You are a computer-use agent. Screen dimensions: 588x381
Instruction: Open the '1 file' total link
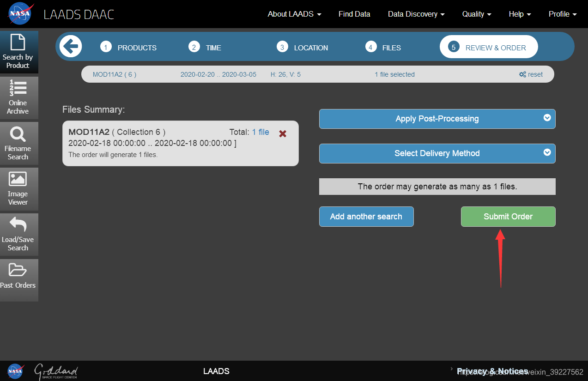pyautogui.click(x=261, y=132)
